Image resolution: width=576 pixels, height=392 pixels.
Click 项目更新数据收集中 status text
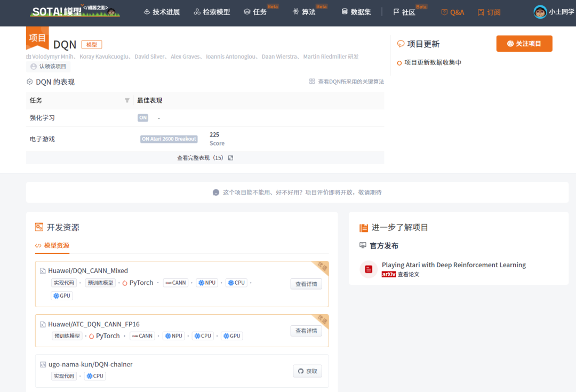coord(433,62)
